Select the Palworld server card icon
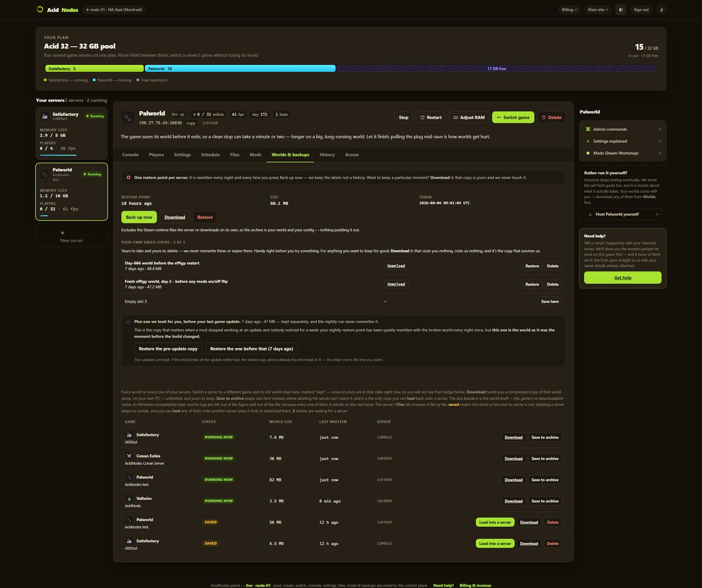Screen dimensions: 702x588 coord(44,174)
